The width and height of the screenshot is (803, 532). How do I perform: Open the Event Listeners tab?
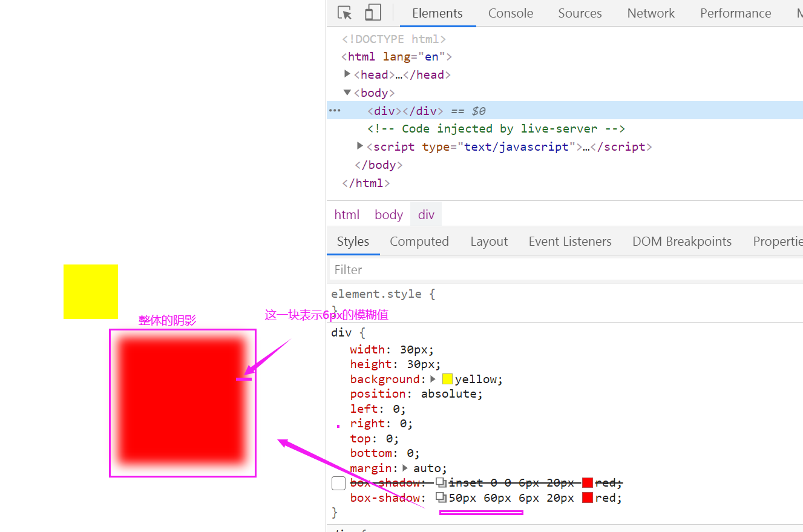pos(570,241)
